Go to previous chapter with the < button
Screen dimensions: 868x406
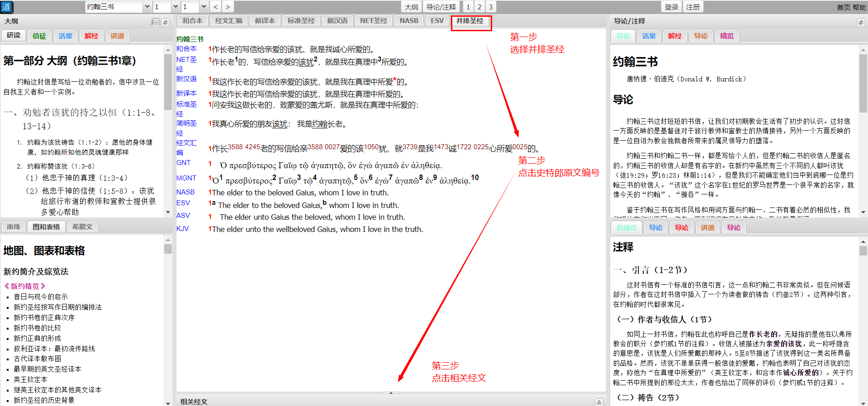(x=216, y=7)
